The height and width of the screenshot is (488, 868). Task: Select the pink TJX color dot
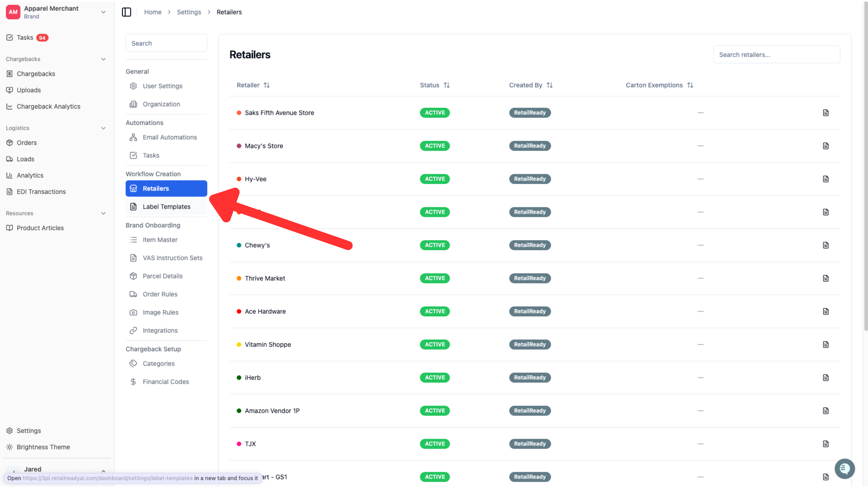239,444
